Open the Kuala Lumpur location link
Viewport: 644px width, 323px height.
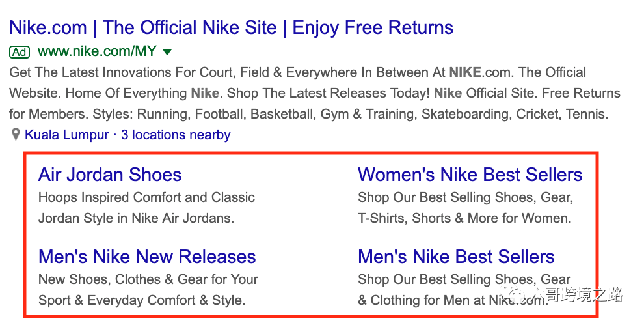pos(67,135)
